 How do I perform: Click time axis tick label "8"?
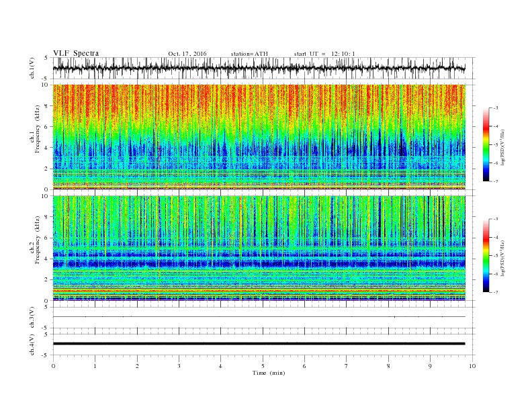(388, 366)
